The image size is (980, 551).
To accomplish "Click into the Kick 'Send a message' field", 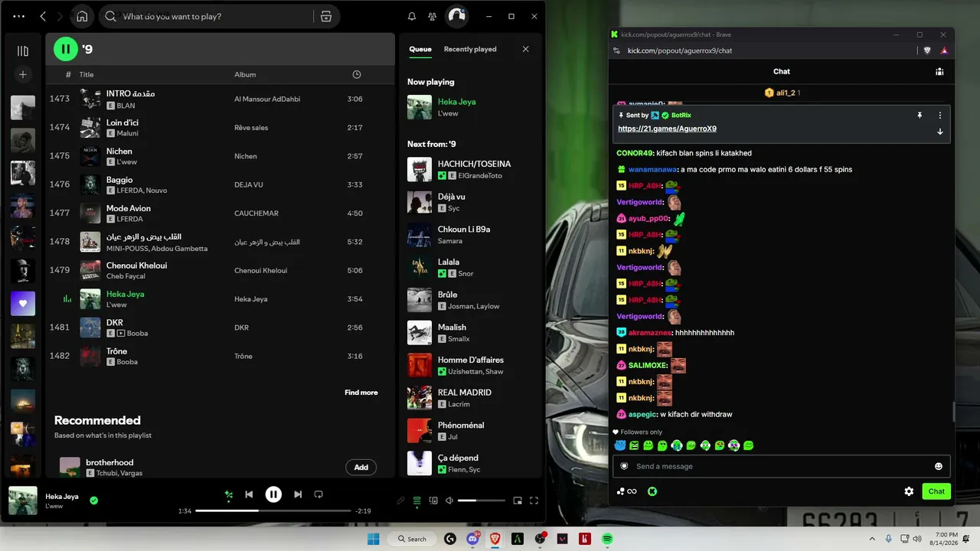I will 782,466.
